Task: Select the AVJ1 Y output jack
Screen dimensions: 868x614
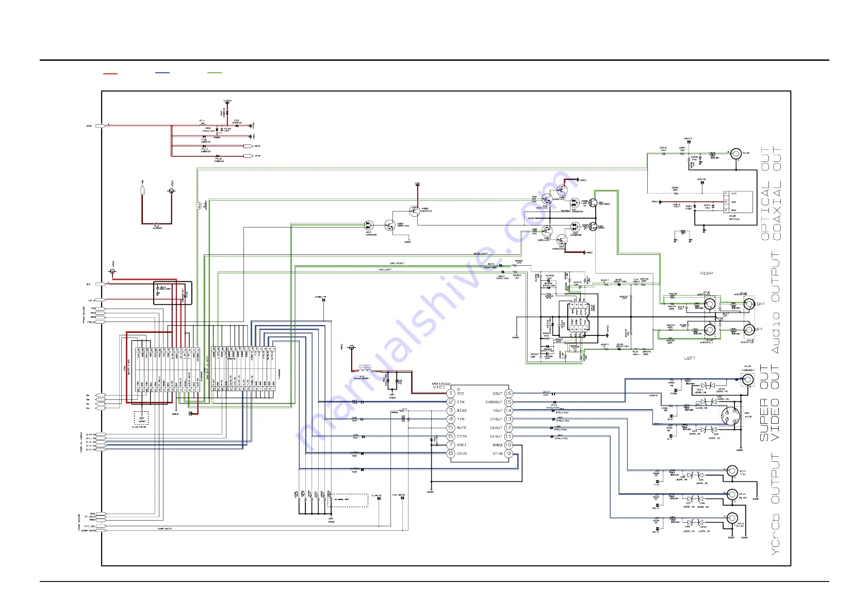Action: [x=732, y=471]
